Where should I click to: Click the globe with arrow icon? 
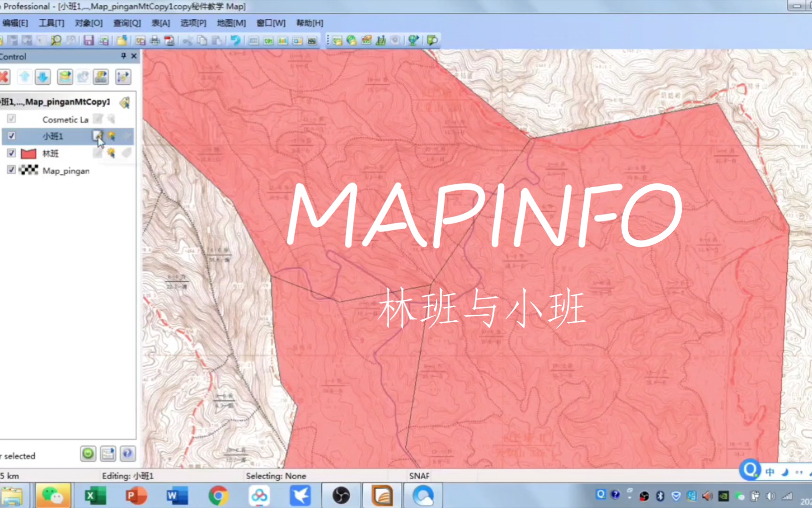[x=413, y=40]
